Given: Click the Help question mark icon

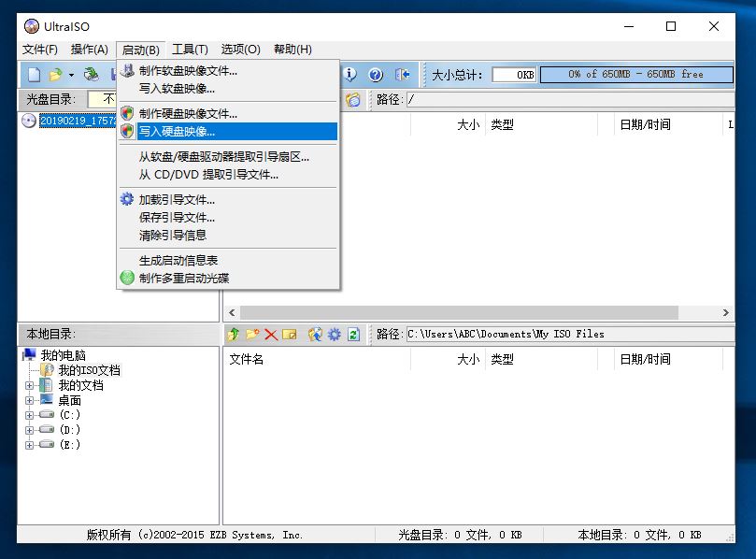Looking at the screenshot, I should (x=376, y=75).
